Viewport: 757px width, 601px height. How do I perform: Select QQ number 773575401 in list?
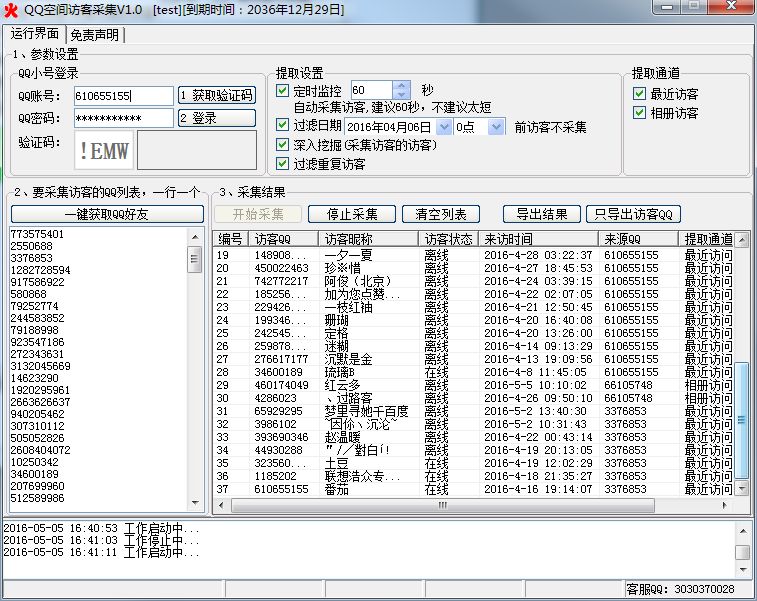click(37, 234)
